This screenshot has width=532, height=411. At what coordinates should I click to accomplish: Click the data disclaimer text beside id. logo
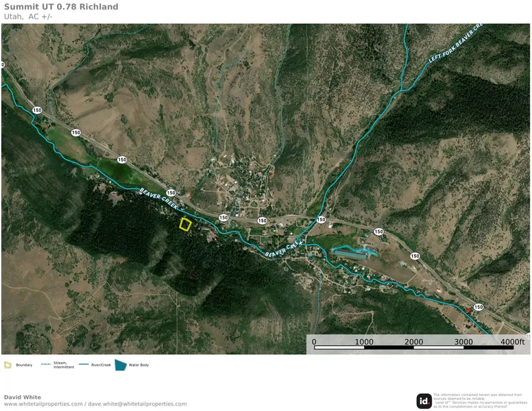pos(479,401)
